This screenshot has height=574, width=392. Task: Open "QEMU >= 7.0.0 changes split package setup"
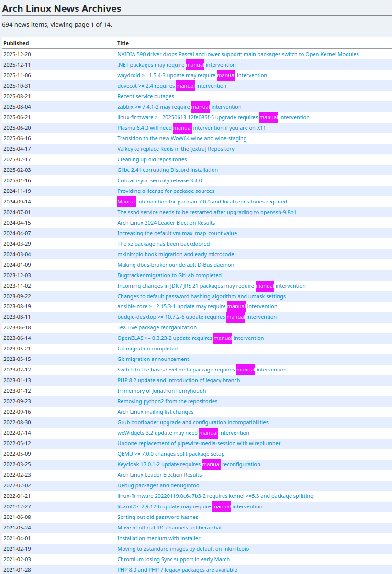click(171, 454)
